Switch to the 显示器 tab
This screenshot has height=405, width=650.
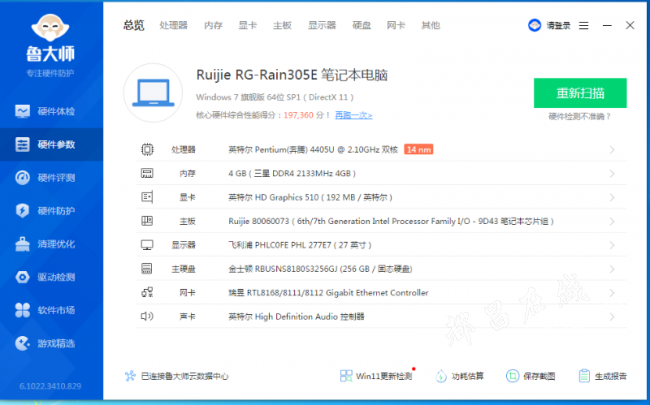322,25
